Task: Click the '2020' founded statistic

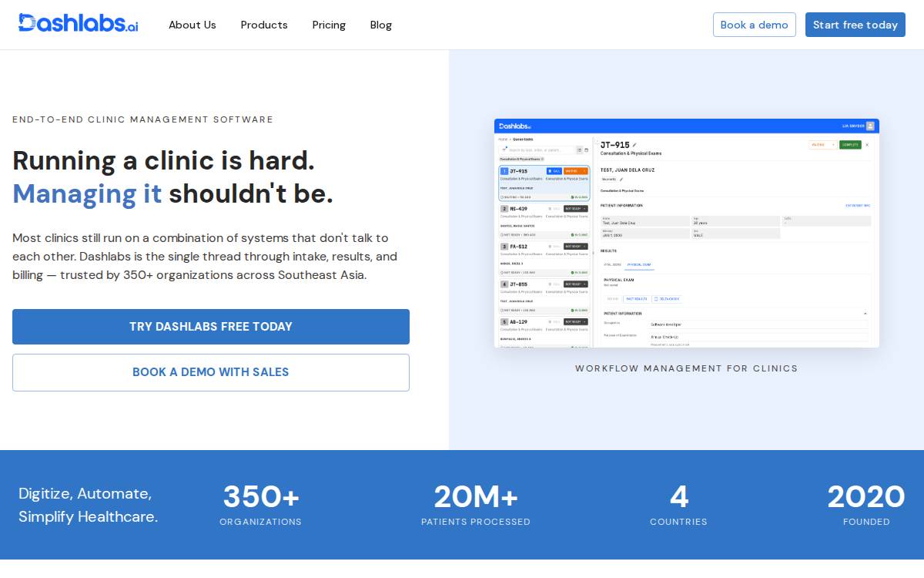Action: (866, 497)
